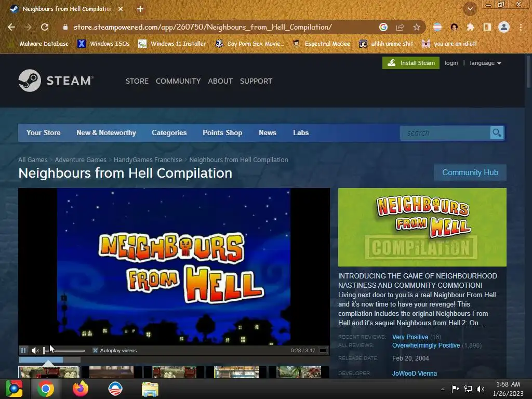
Task: Launch Firefox from the taskbar
Action: pyautogui.click(x=81, y=389)
